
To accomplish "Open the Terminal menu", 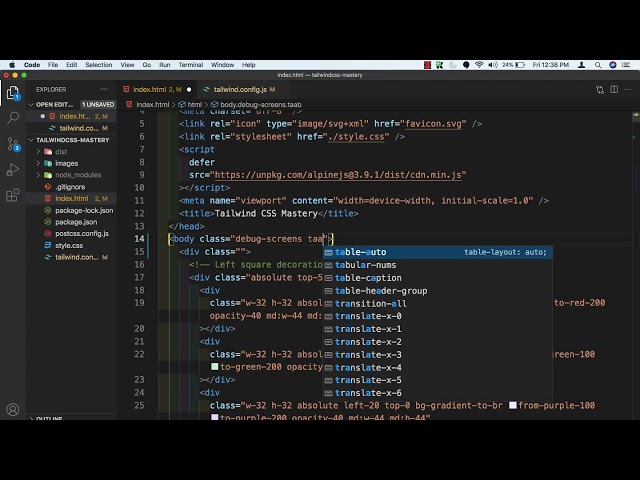I will pos(191,65).
